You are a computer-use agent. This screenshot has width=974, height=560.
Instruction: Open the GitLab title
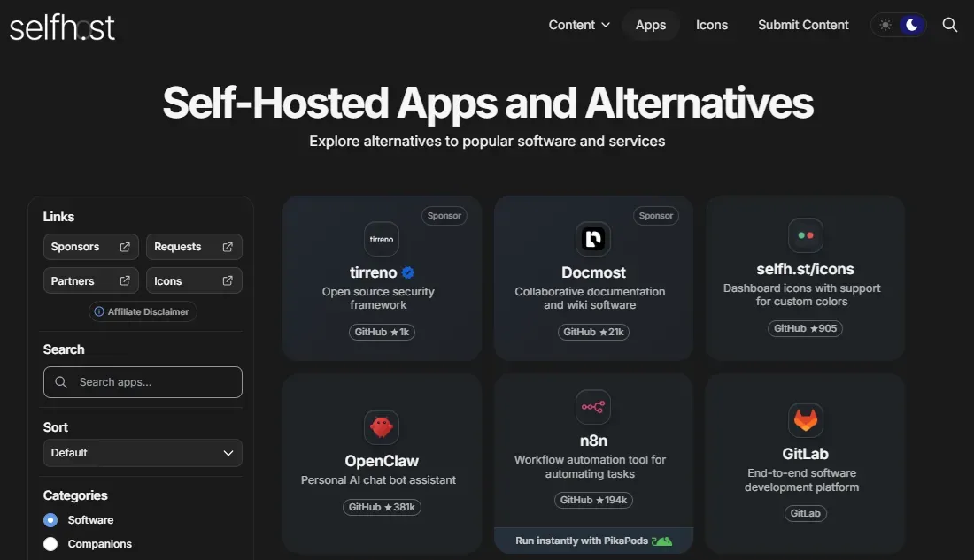tap(805, 454)
